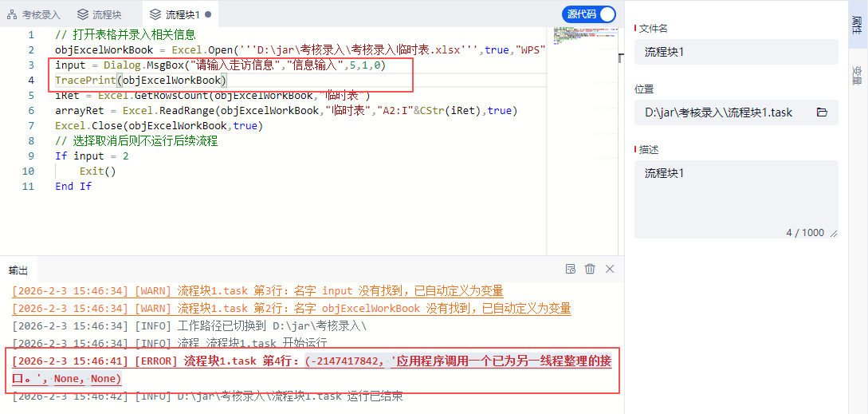Click the Excel.Close code line
Screen dimensions: 868x414
159,126
